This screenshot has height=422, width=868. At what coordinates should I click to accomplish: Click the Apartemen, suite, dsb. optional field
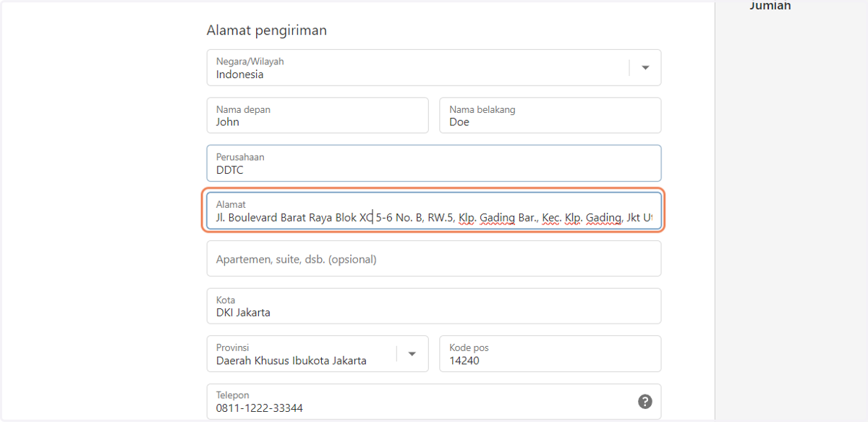point(434,258)
